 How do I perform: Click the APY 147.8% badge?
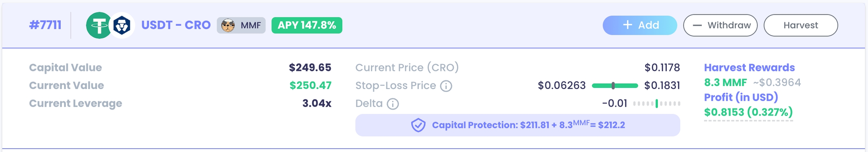point(307,25)
